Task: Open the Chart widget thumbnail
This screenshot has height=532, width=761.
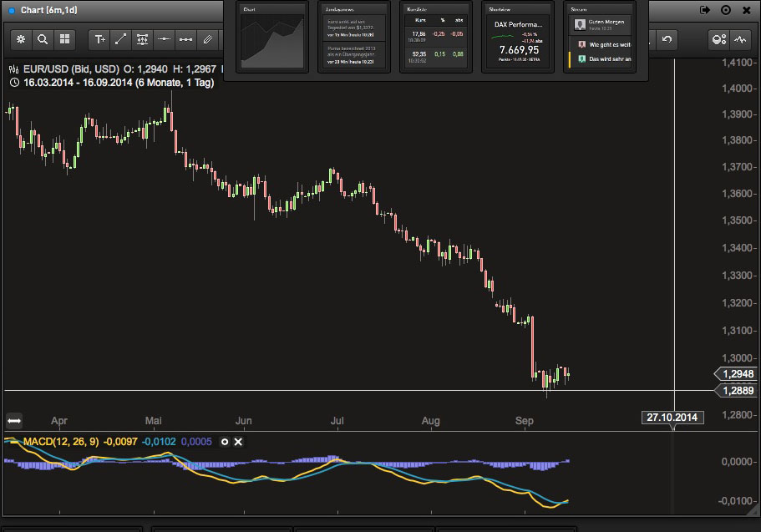Action: tap(272, 38)
